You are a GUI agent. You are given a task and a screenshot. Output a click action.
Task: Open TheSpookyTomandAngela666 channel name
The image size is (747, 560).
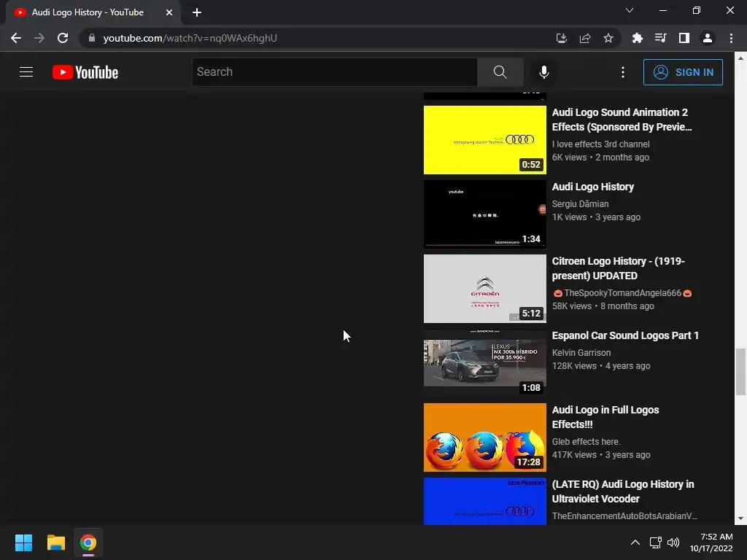pos(622,293)
